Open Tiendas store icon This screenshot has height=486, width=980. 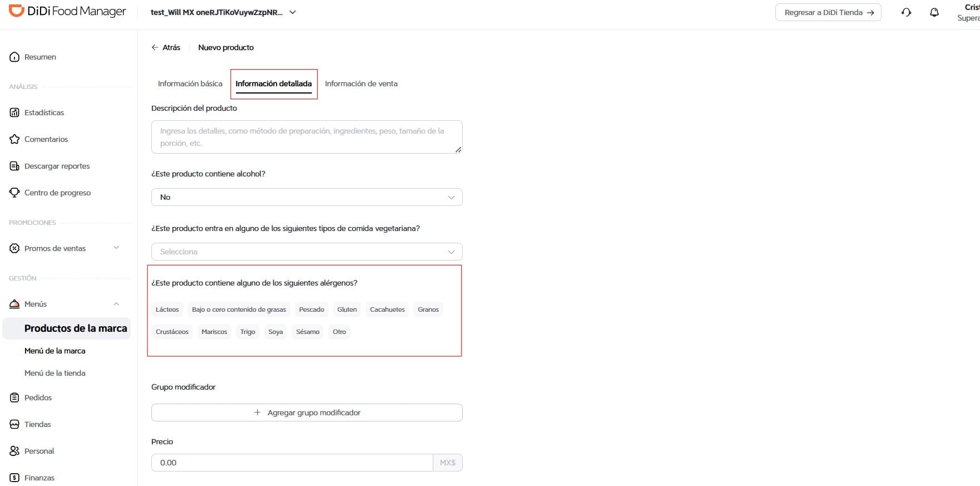point(14,424)
